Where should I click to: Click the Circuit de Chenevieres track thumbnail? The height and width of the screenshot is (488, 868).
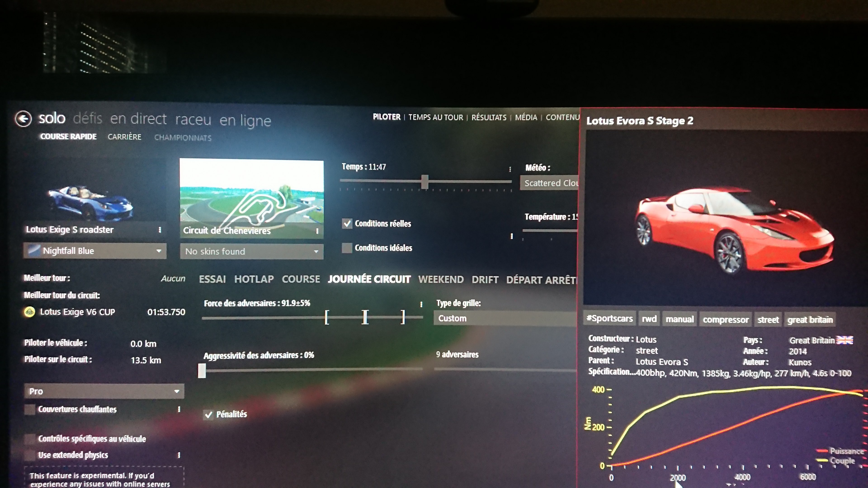tap(252, 199)
